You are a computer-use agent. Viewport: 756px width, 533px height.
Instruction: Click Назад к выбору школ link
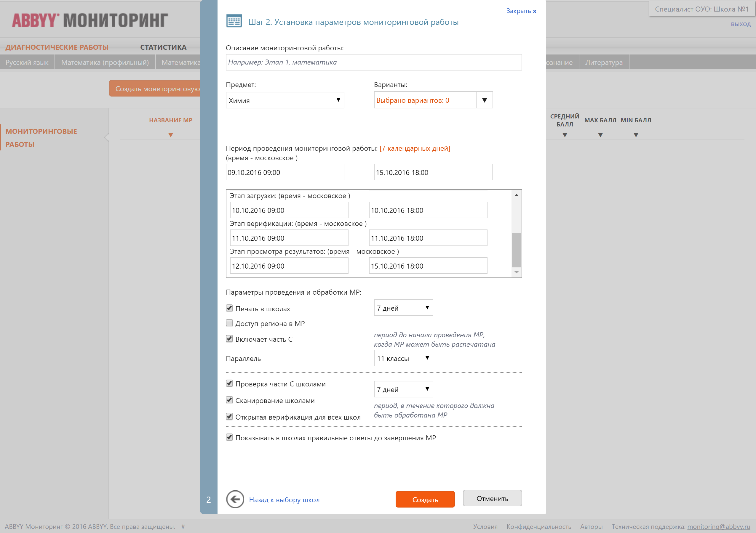pyautogui.click(x=284, y=500)
